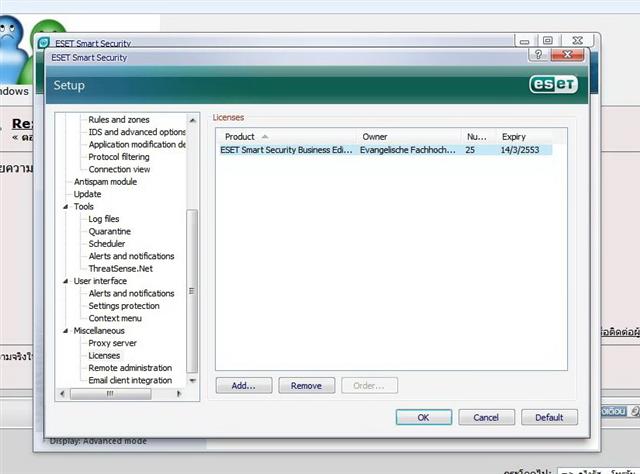Click the OK button

point(424,417)
